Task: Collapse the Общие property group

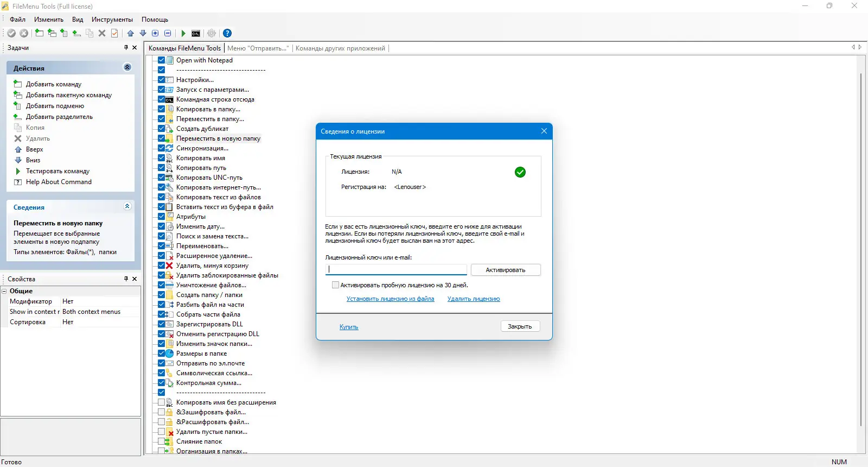Action: point(4,291)
